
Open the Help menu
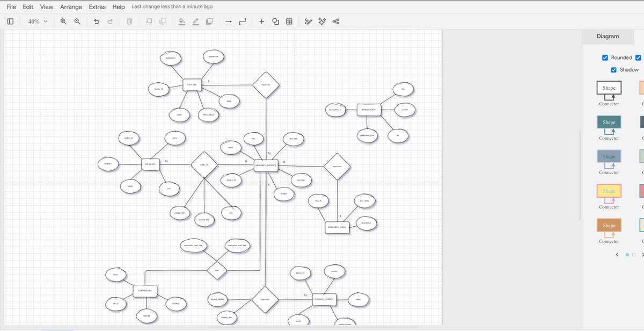[119, 7]
